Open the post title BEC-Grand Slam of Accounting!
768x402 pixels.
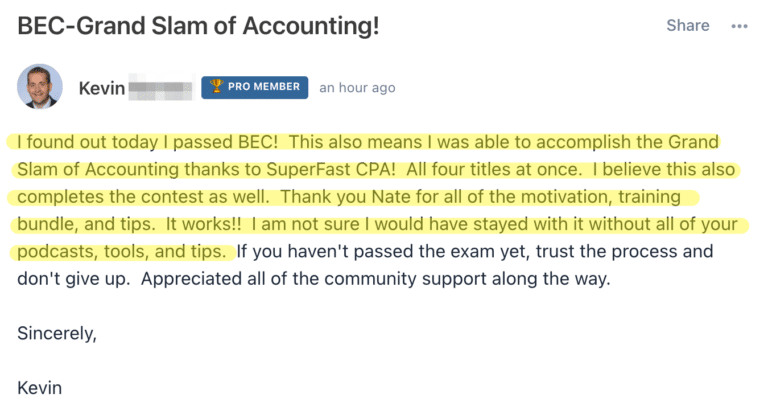198,26
